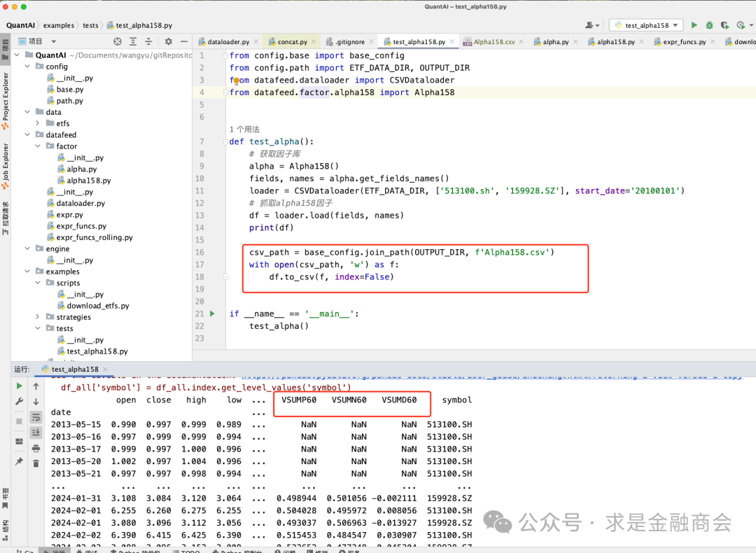Click the line 4 import statement
Screen dimensions: 756x553
(x=342, y=92)
